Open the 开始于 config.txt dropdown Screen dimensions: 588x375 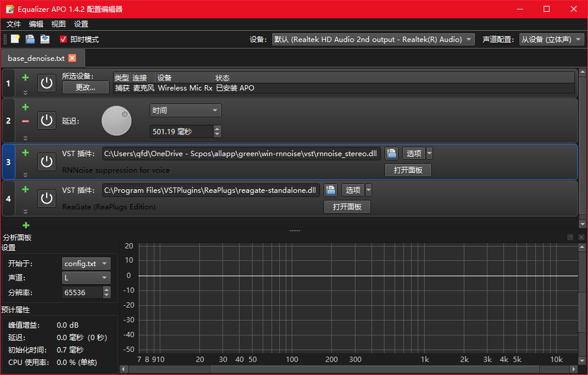(x=86, y=263)
